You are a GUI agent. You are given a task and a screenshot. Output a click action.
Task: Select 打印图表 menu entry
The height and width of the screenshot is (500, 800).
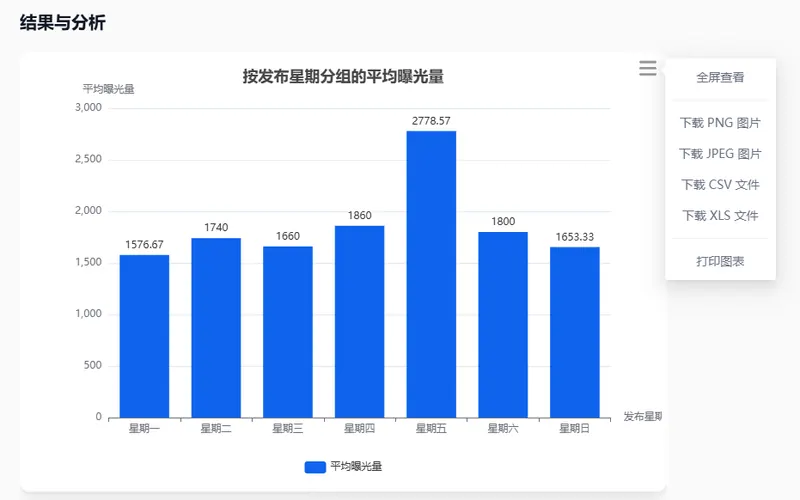(720, 262)
